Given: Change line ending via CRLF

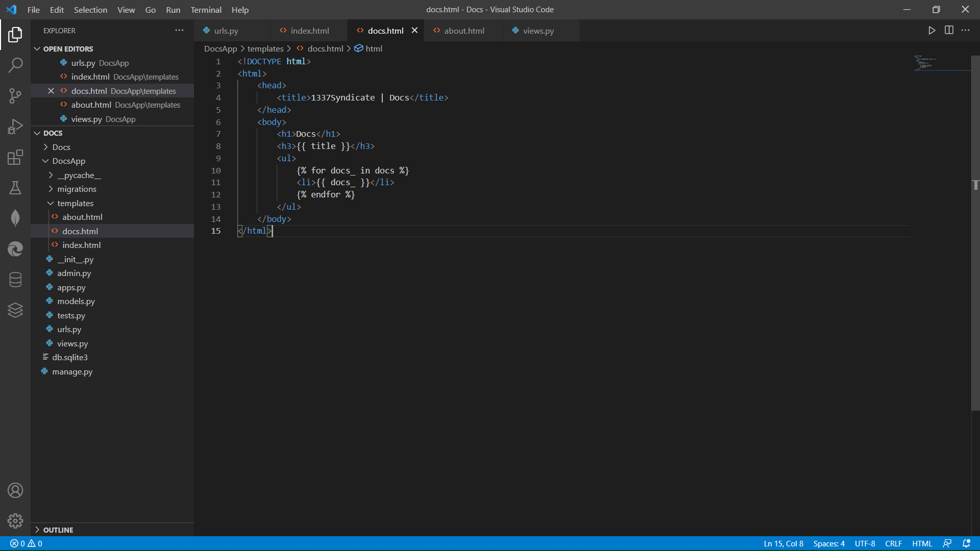Looking at the screenshot, I should click(893, 544).
